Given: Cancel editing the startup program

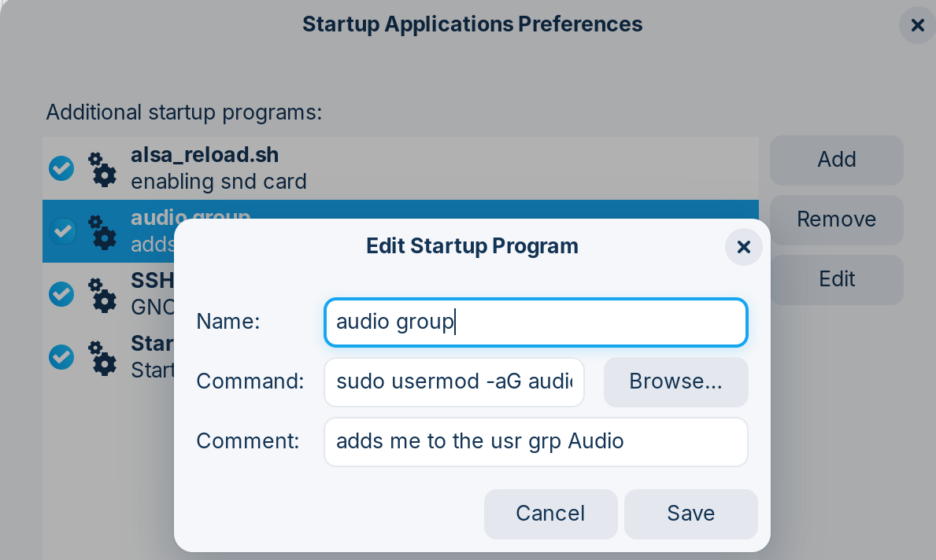Looking at the screenshot, I should pos(550,514).
